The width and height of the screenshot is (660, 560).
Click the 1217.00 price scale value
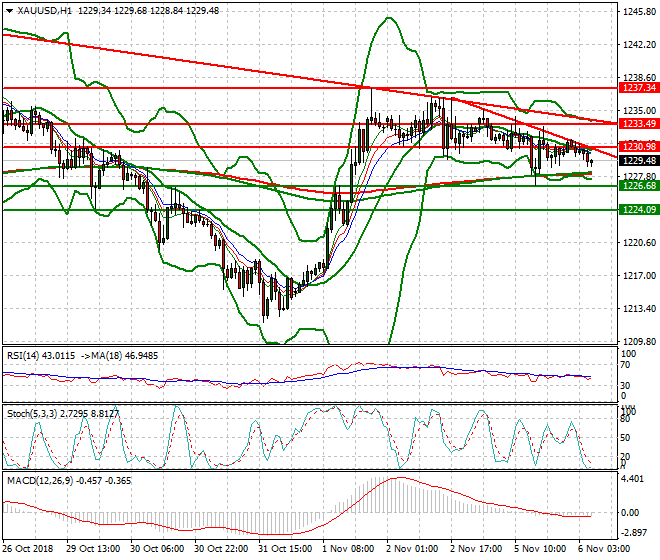639,276
